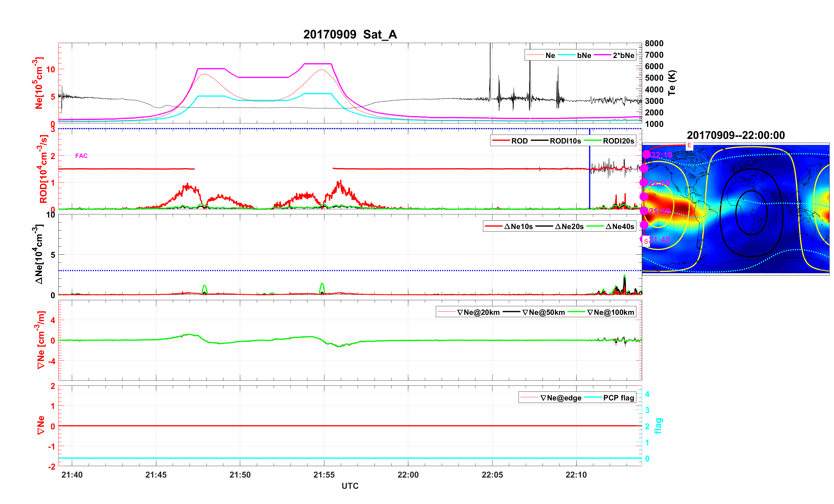Click the 'PCP flag' legend entry

click(x=619, y=398)
